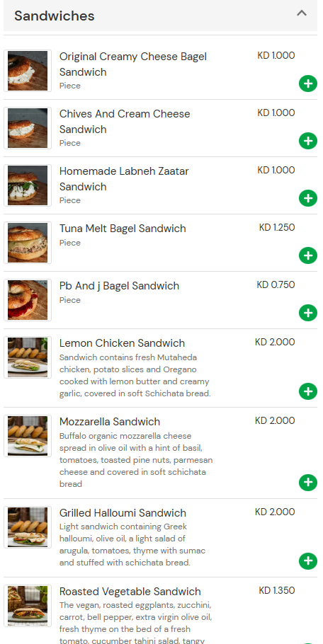
Task: Open Grilled Halloumi Sandwich title link
Action: 123,513
